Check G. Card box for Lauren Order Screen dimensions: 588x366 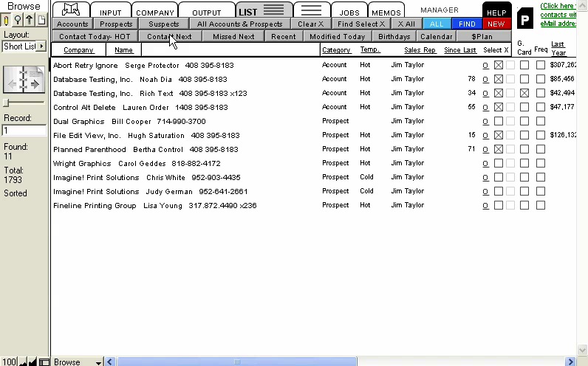coord(524,107)
